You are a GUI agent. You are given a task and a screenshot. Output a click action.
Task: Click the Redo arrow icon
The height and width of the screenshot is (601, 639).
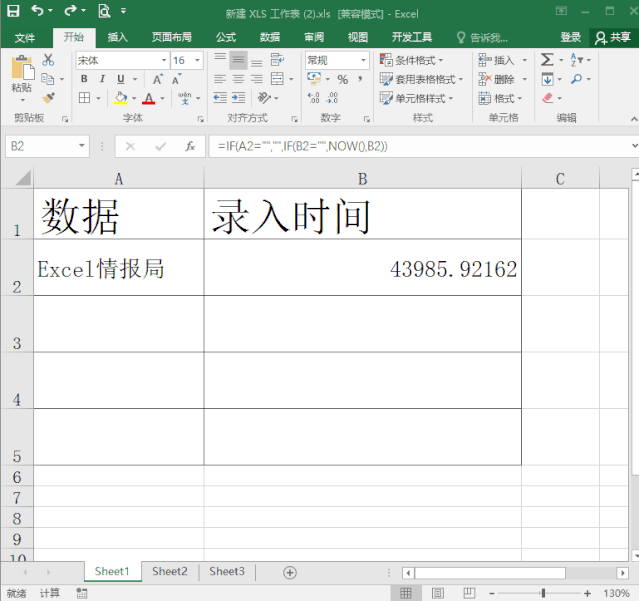coord(70,11)
